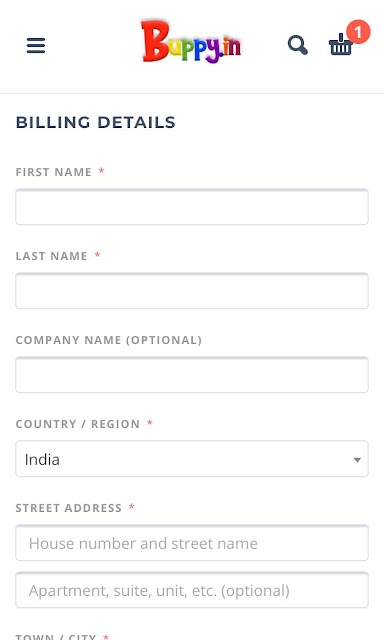This screenshot has width=384, height=640.
Task: Open the hamburger navigation menu
Action: (36, 45)
